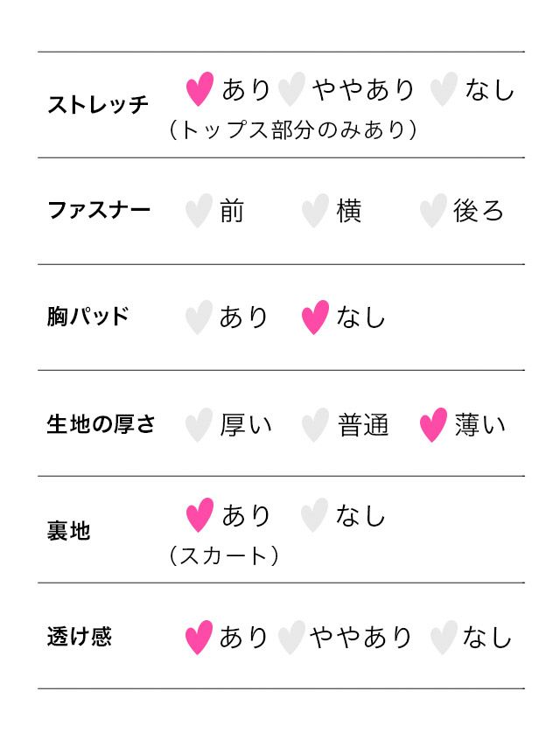Select the gray heart for 裏地 なし

pos(313,515)
